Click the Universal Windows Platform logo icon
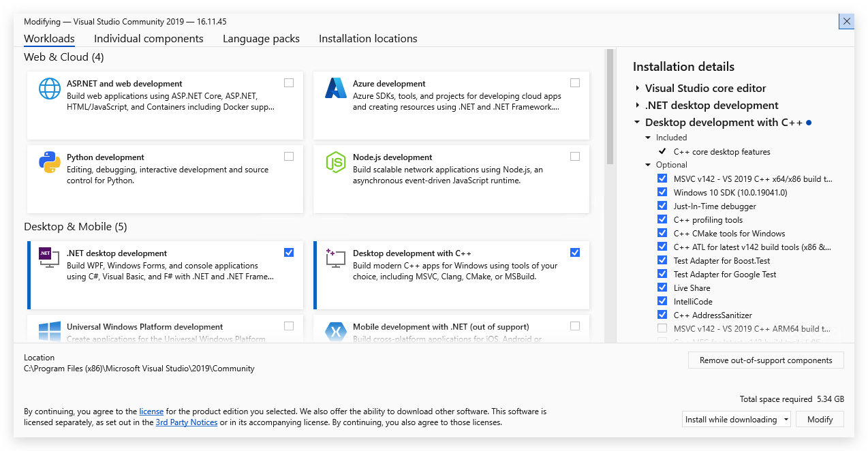Image resolution: width=868 pixels, height=451 pixels. pos(50,331)
